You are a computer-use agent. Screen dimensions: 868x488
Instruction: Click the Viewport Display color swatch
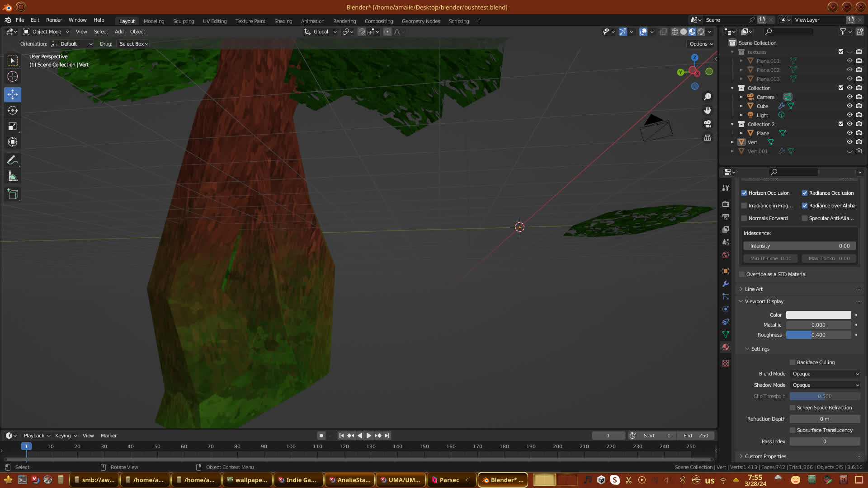click(x=818, y=315)
